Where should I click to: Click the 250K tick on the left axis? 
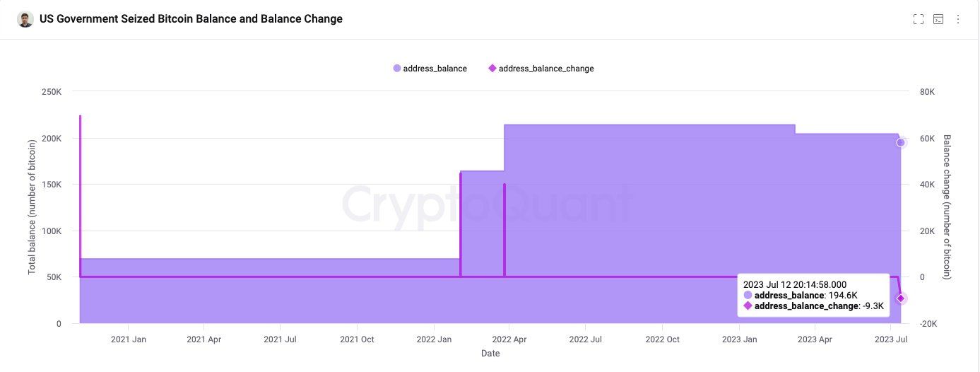[52, 92]
